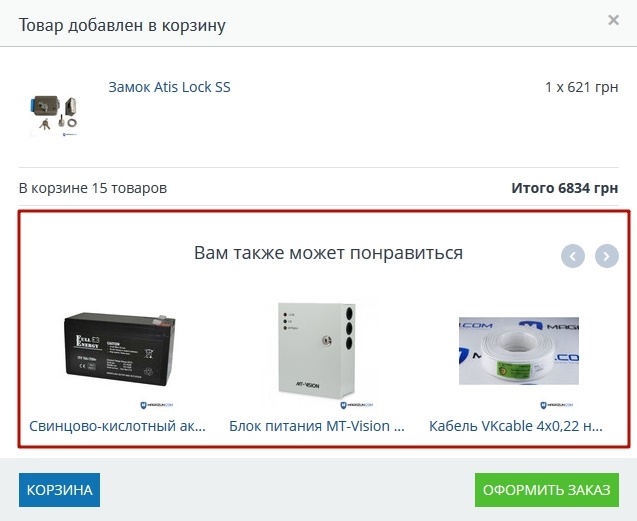Screen dimensions: 637x521
Task: Click the Вам также может понравиться heading
Action: [328, 253]
